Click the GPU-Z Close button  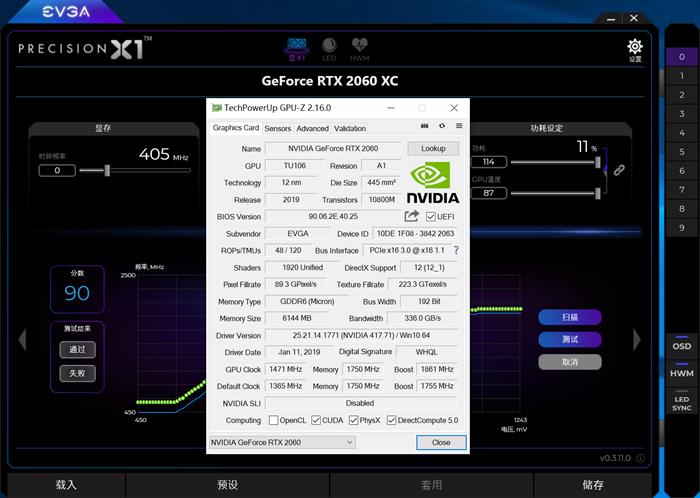[441, 442]
